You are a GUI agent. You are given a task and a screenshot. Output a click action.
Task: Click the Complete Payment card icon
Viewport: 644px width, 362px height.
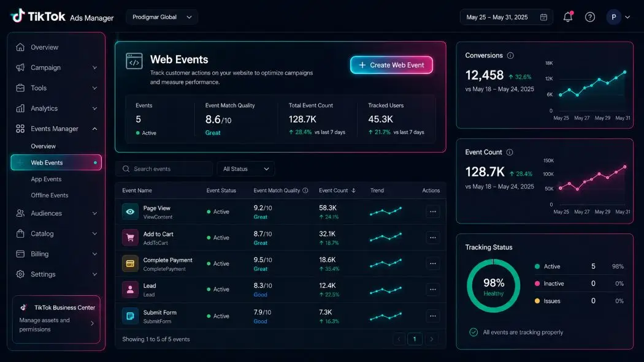pyautogui.click(x=130, y=263)
